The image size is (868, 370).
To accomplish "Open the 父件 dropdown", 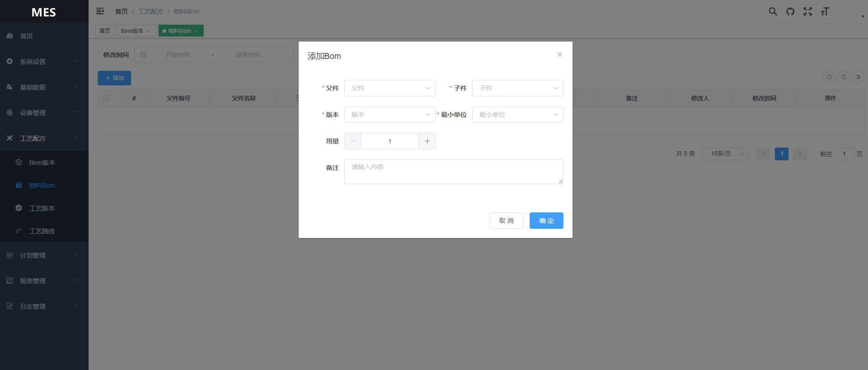I will [x=390, y=88].
